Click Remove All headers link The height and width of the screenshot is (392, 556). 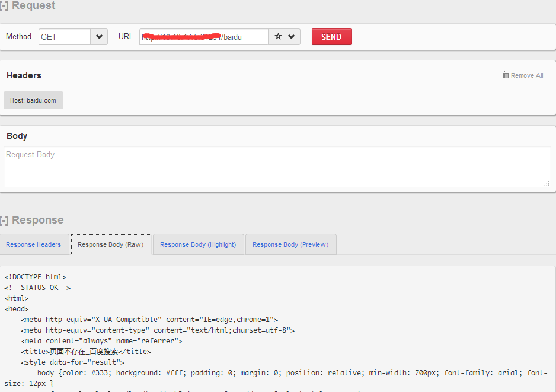pyautogui.click(x=526, y=75)
